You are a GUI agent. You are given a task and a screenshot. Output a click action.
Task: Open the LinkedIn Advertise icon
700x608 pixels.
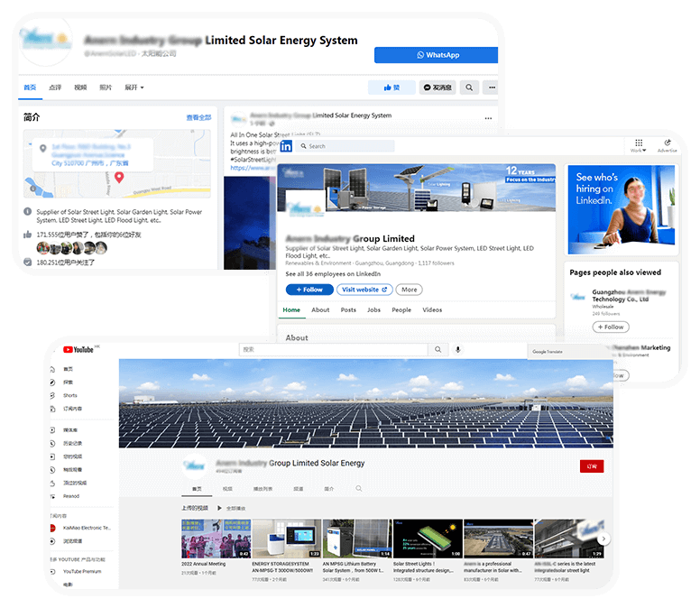click(668, 145)
